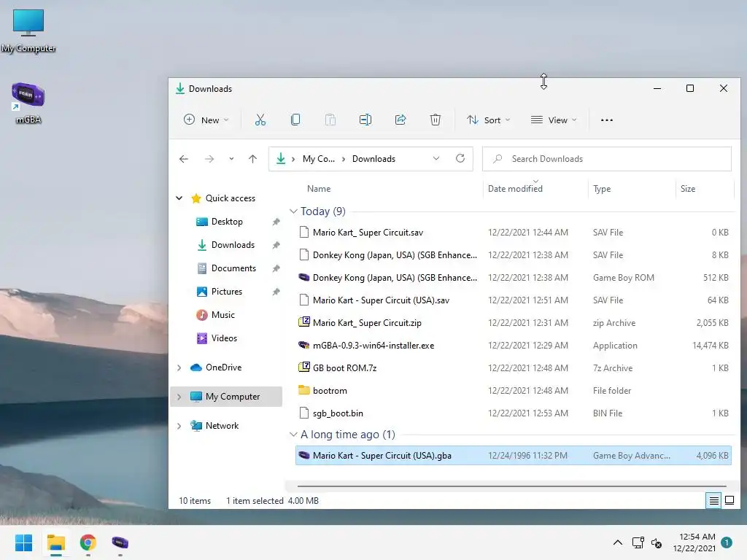Open the View dropdown
Viewport: 747px width, 560px height.
pos(554,120)
